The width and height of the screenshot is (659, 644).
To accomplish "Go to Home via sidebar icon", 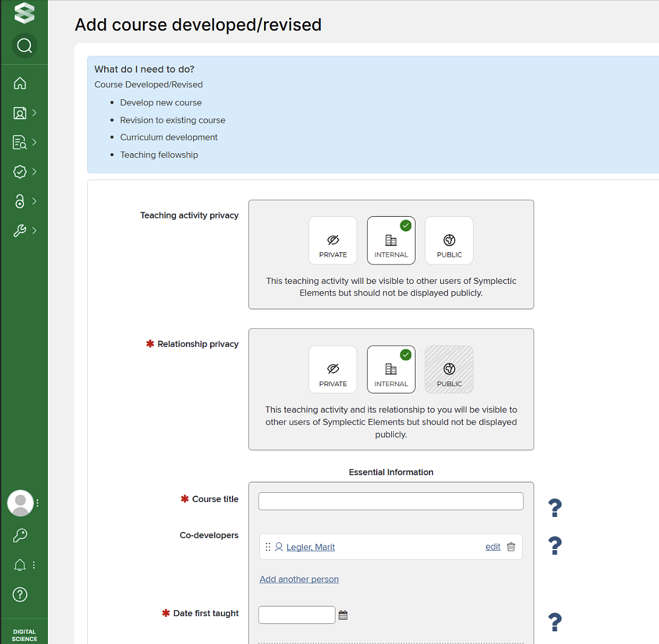I will (20, 84).
